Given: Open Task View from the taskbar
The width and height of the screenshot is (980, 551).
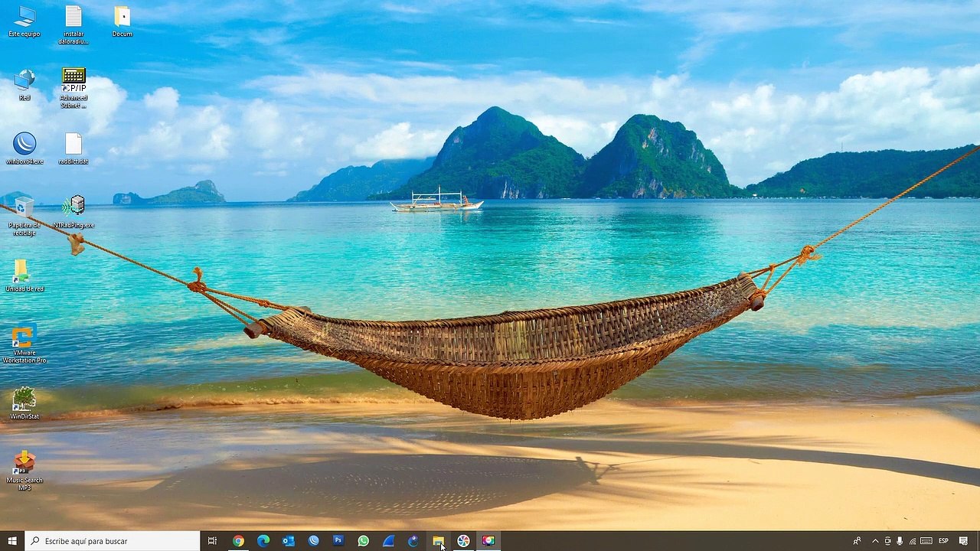Looking at the screenshot, I should click(x=213, y=541).
